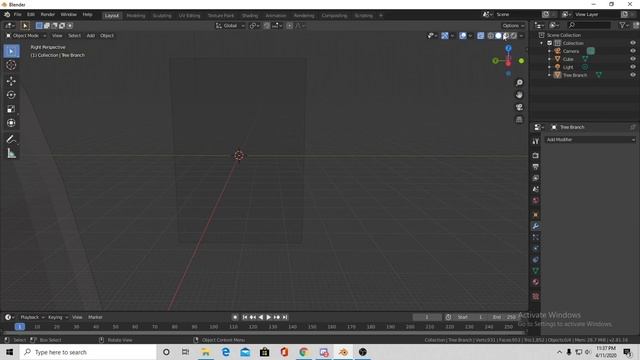Open the Add Modifier dropdown
640x360 pixels.
click(590, 140)
